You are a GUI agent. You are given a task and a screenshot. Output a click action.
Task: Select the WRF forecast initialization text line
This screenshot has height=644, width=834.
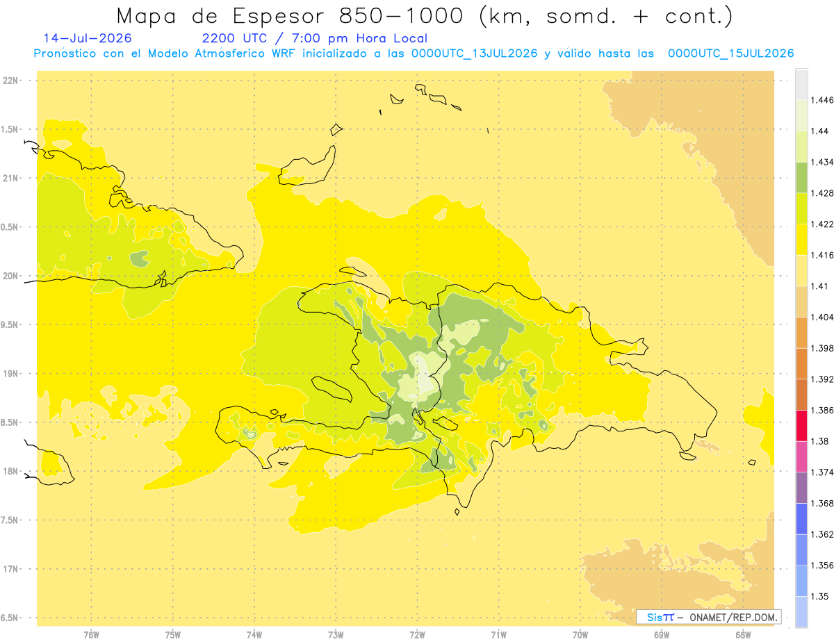pos(414,53)
